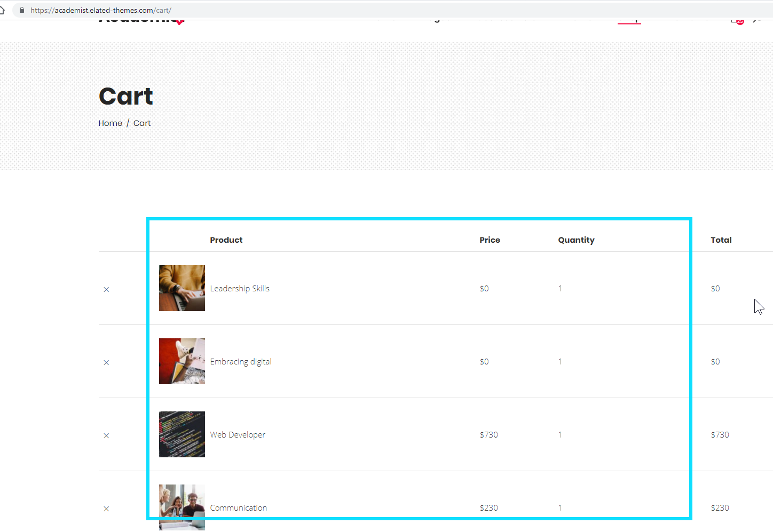773x532 pixels.
Task: Click the $730 price for Web Developer
Action: (x=489, y=435)
